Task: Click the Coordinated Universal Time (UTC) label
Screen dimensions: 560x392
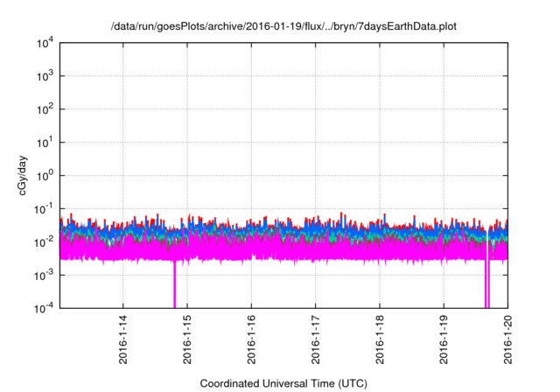Action: (283, 384)
